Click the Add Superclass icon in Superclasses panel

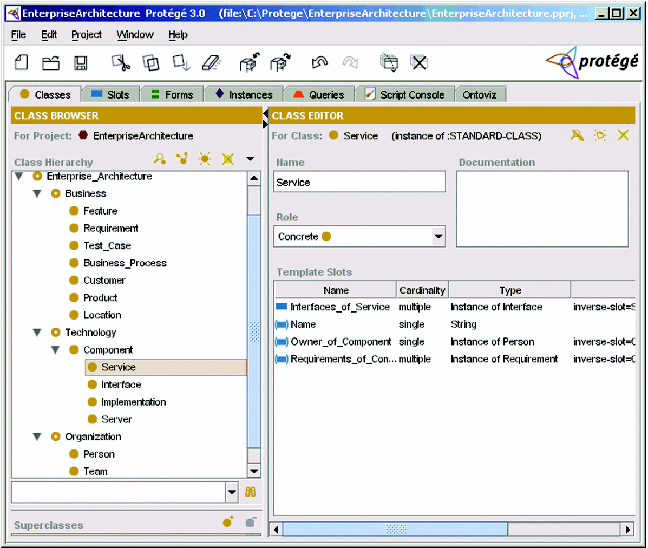[229, 523]
